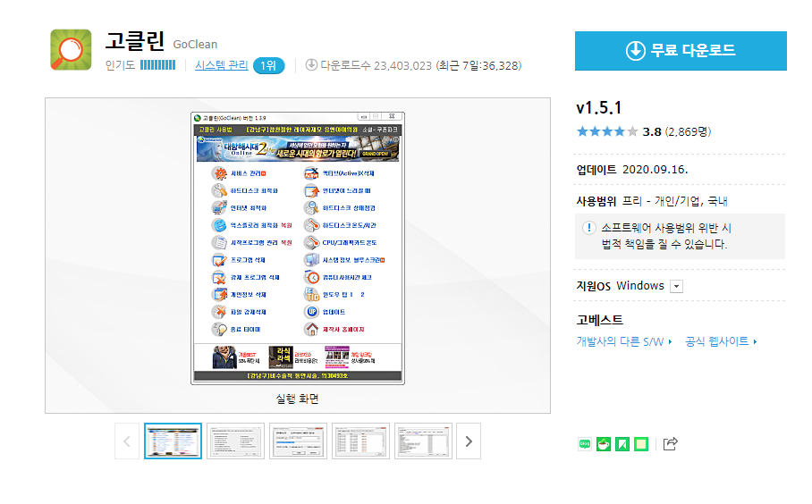Click the 제작사 홈페이지 house icon in preview
Image resolution: width=812 pixels, height=504 pixels.
point(312,329)
